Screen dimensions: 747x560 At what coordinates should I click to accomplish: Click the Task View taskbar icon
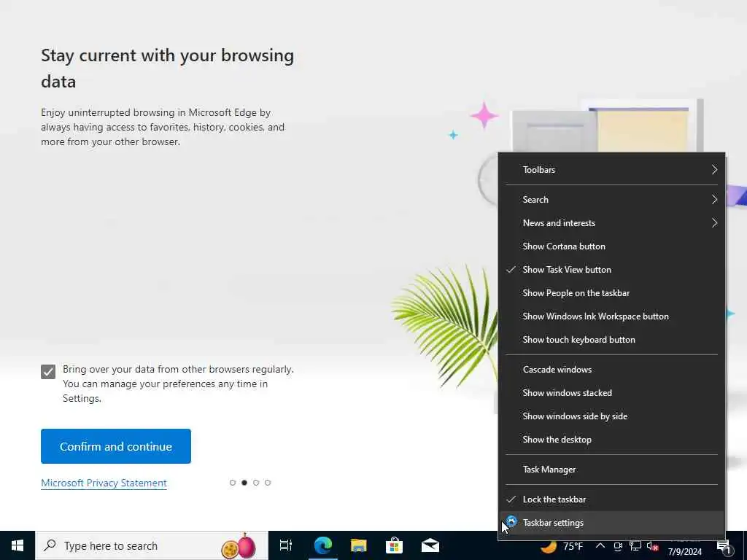(285, 545)
